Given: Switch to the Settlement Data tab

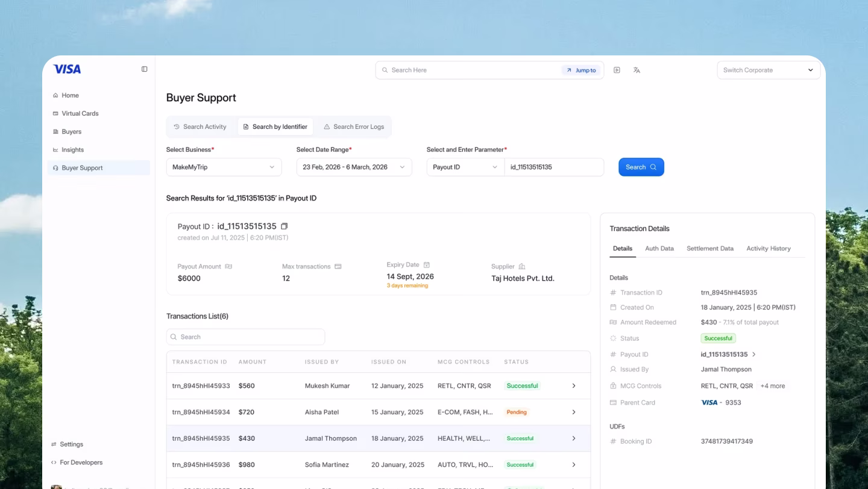Looking at the screenshot, I should coord(710,248).
